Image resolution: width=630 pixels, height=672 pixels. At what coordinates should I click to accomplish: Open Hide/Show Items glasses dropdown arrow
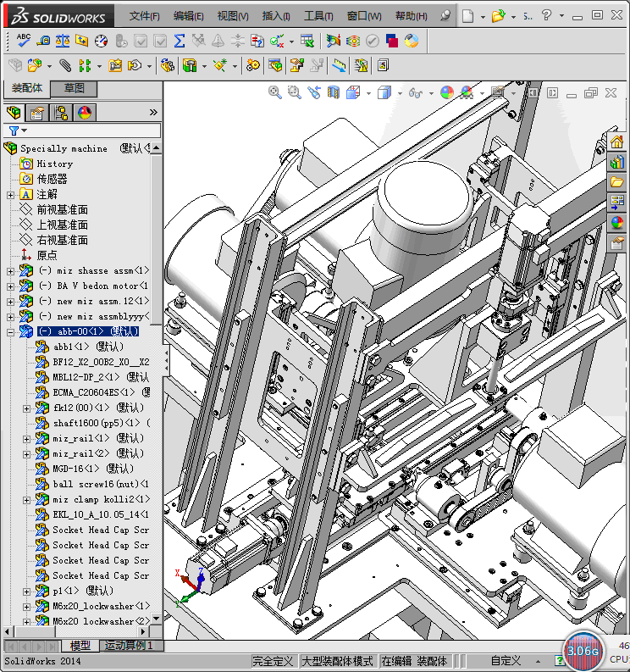point(431,93)
